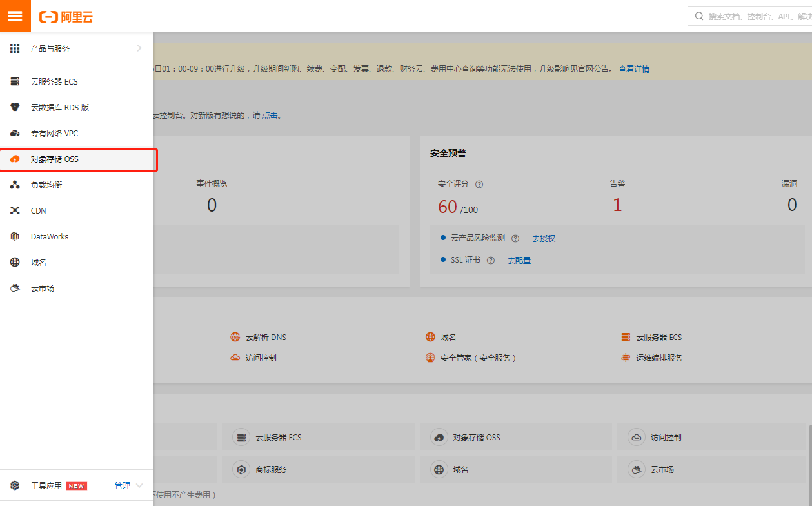Click the 去配置 link

pyautogui.click(x=519, y=261)
